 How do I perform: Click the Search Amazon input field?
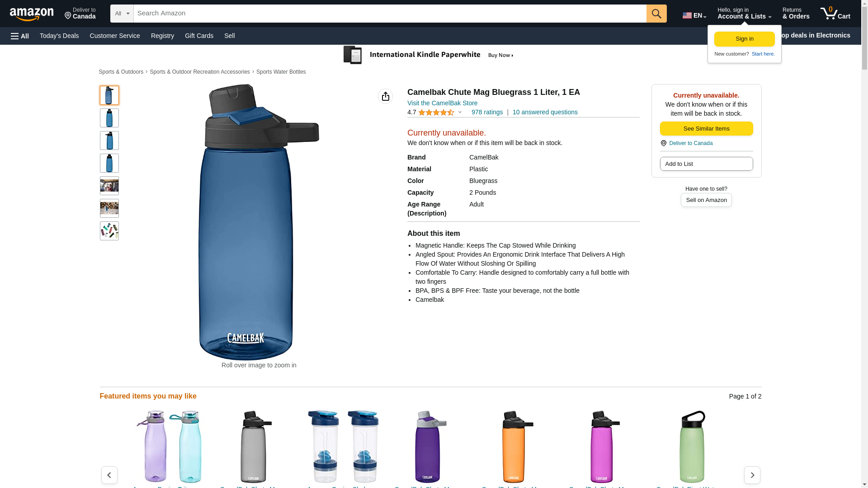coord(390,14)
